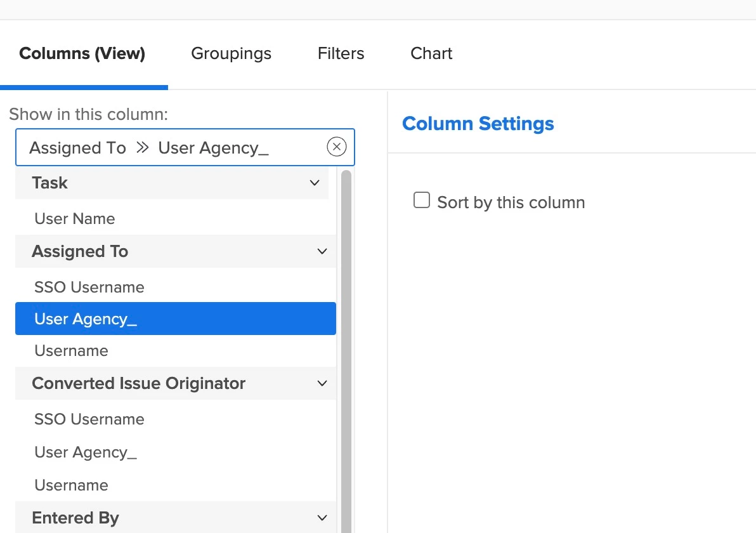Switch to the Groupings tab
This screenshot has height=533, width=756.
[231, 54]
